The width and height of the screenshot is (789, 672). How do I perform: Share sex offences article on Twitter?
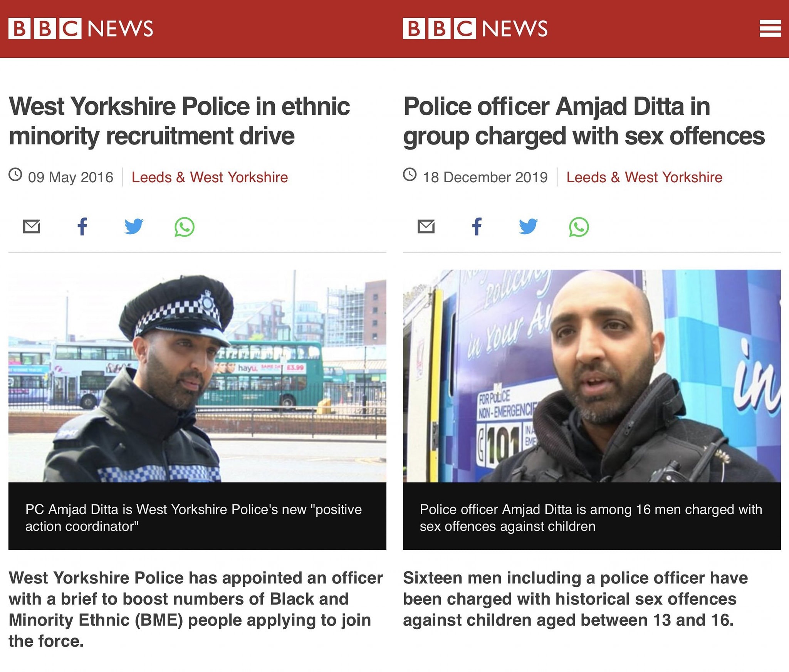[528, 227]
